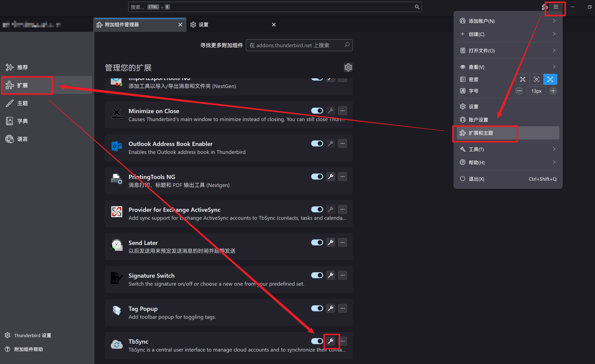Open Send Later options wrench
The image size is (595, 364).
[x=331, y=242]
